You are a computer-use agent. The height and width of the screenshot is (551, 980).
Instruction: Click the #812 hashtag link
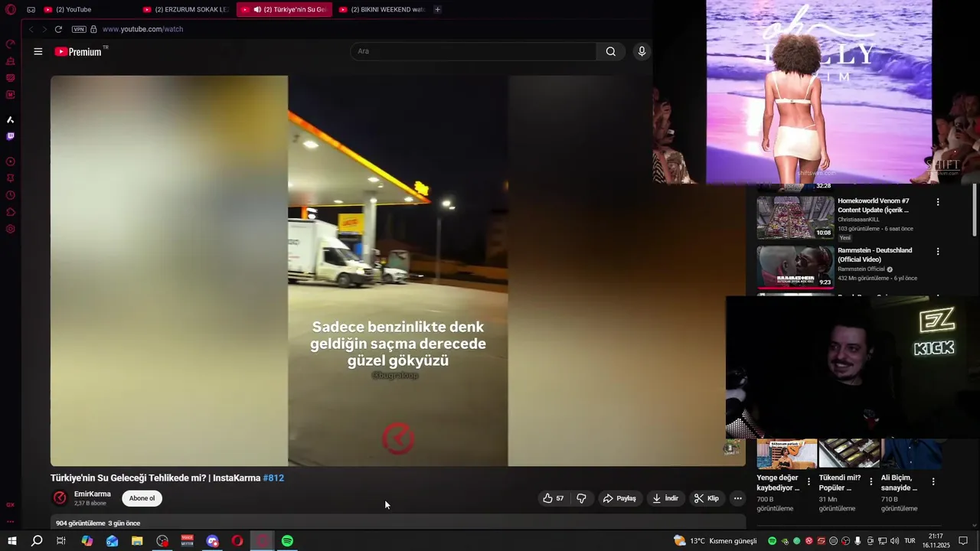coord(273,478)
